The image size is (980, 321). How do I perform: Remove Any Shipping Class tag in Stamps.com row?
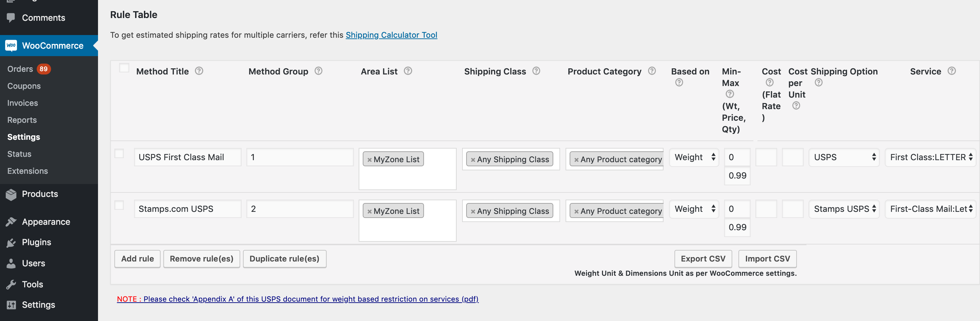(x=473, y=212)
